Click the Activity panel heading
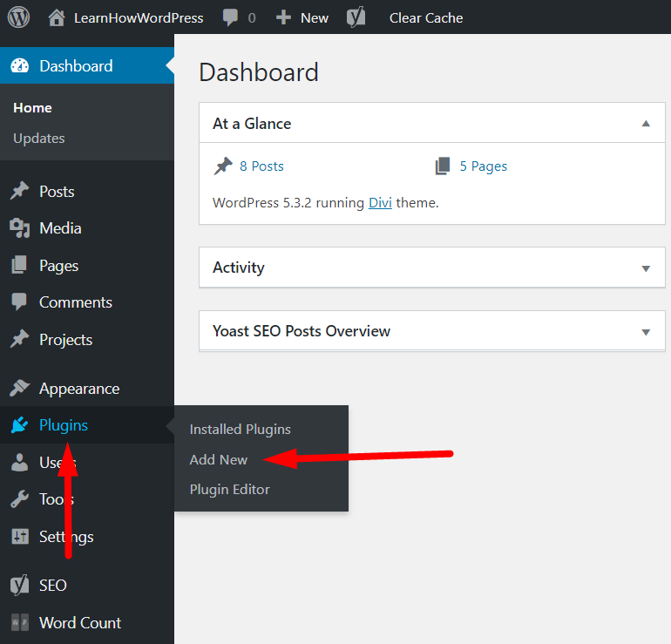The width and height of the screenshot is (671, 644). pyautogui.click(x=239, y=268)
